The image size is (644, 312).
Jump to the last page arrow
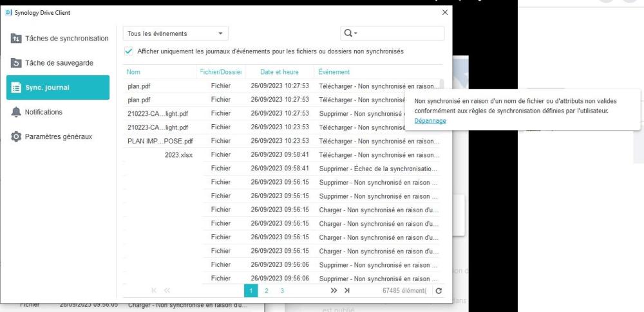pyautogui.click(x=347, y=291)
